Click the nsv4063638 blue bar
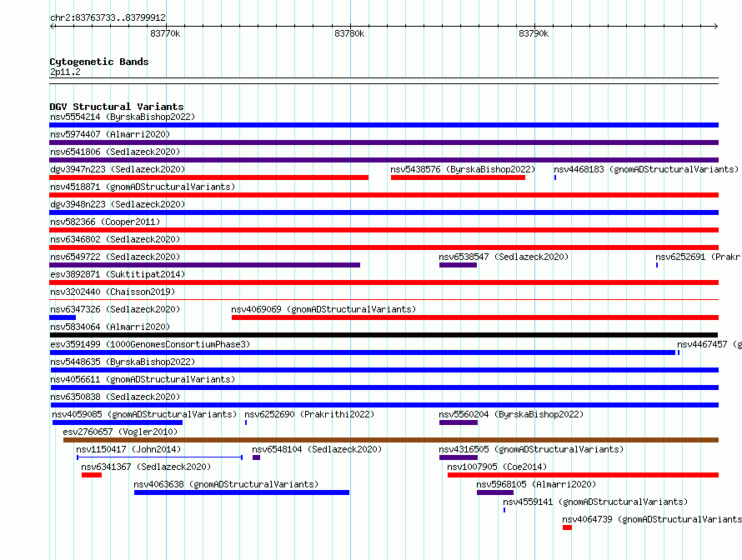Image resolution: width=742 pixels, height=560 pixels. pos(242,492)
